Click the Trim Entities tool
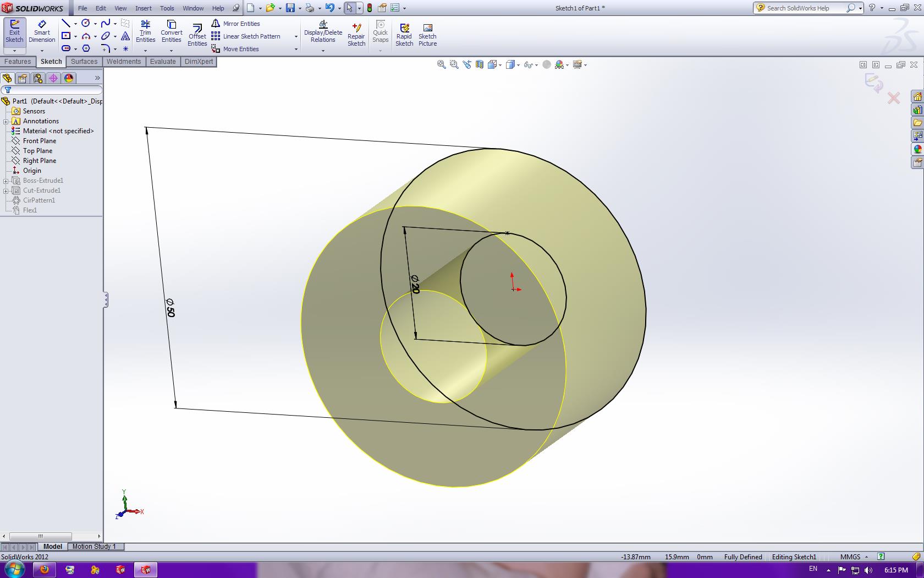 145,31
